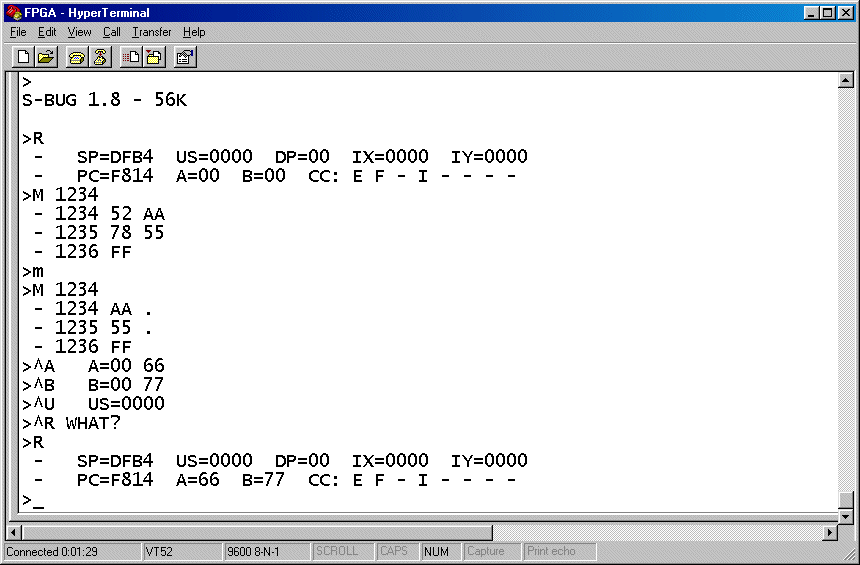The width and height of the screenshot is (860, 565).
Task: Open the Properties toolbar icon
Action: (x=184, y=57)
